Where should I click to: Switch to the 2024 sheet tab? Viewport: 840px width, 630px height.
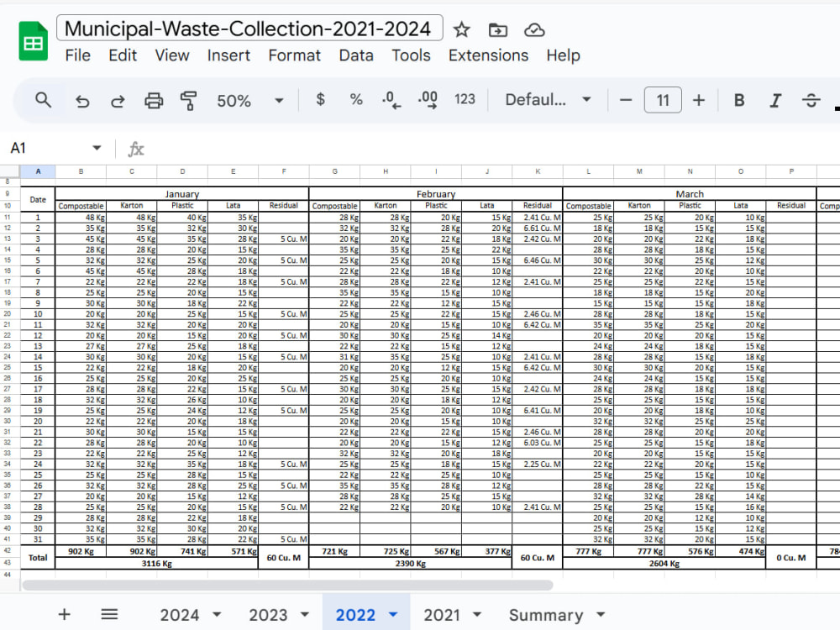click(180, 615)
